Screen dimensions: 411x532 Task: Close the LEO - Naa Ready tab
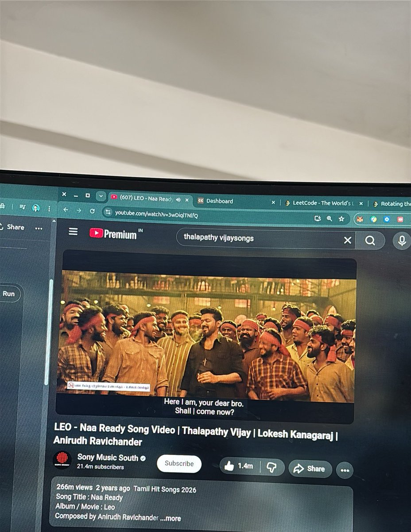(x=187, y=200)
